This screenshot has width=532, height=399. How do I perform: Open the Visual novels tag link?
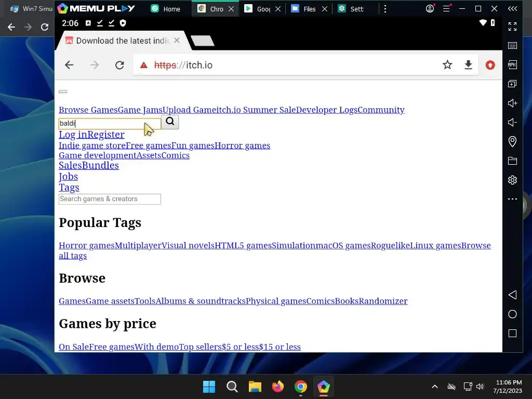click(188, 245)
